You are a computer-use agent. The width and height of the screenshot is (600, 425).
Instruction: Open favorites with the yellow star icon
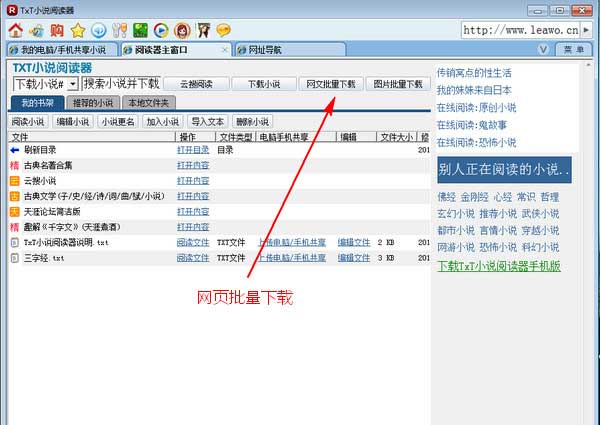pos(78,30)
